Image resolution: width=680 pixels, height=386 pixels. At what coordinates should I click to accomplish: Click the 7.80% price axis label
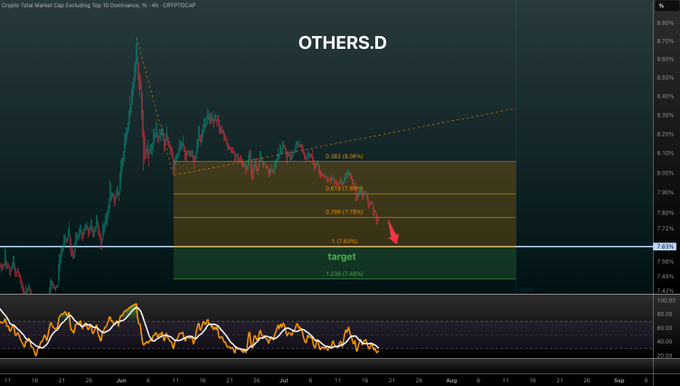665,213
